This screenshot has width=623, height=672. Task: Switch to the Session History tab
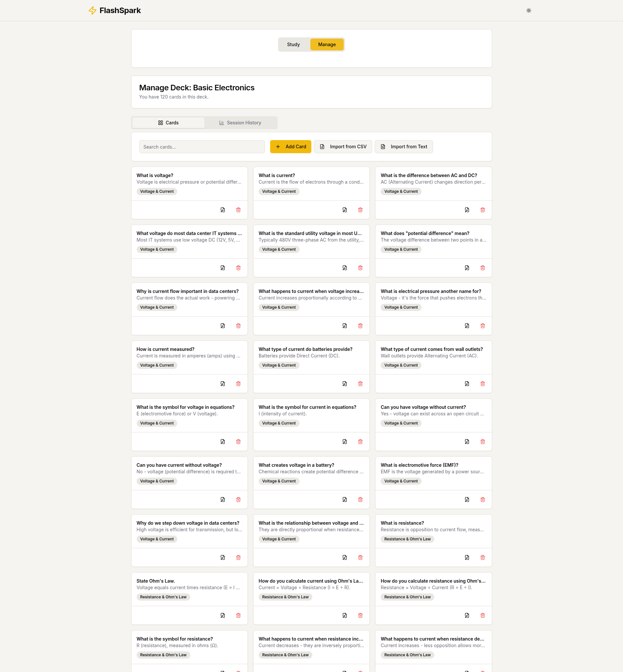[x=241, y=122]
